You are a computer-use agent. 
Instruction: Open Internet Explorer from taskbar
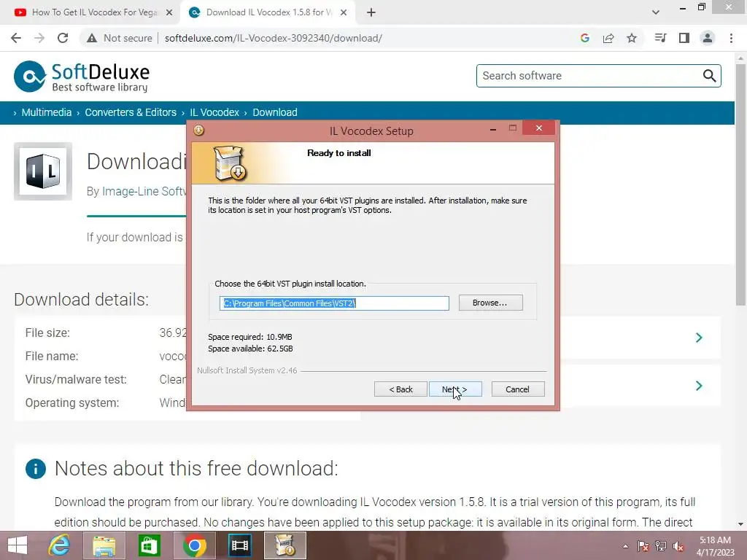click(60, 545)
